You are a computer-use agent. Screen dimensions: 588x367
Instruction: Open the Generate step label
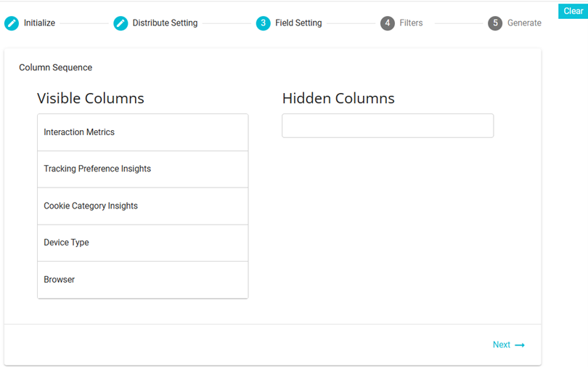coord(524,23)
